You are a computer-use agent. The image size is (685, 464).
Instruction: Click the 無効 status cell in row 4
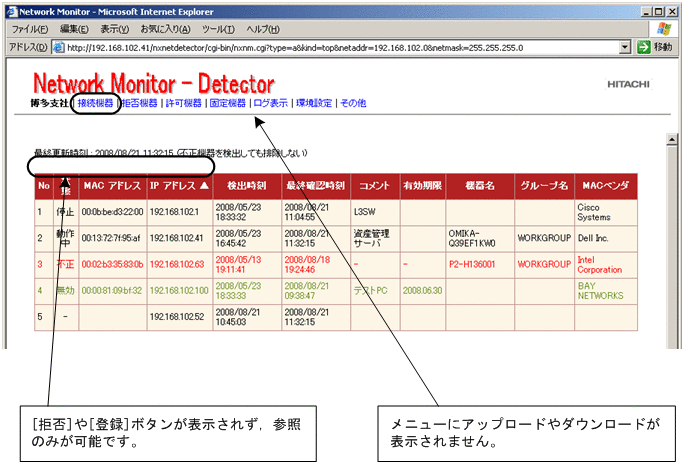tap(66, 291)
